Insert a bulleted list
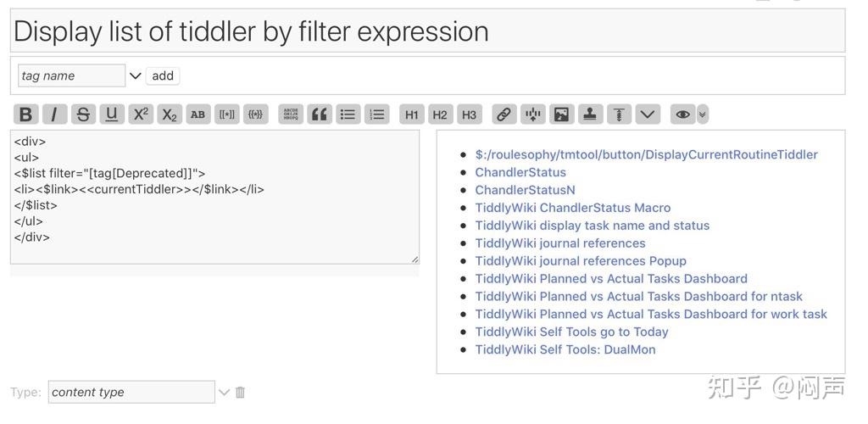The width and height of the screenshot is (868, 424). coord(348,114)
